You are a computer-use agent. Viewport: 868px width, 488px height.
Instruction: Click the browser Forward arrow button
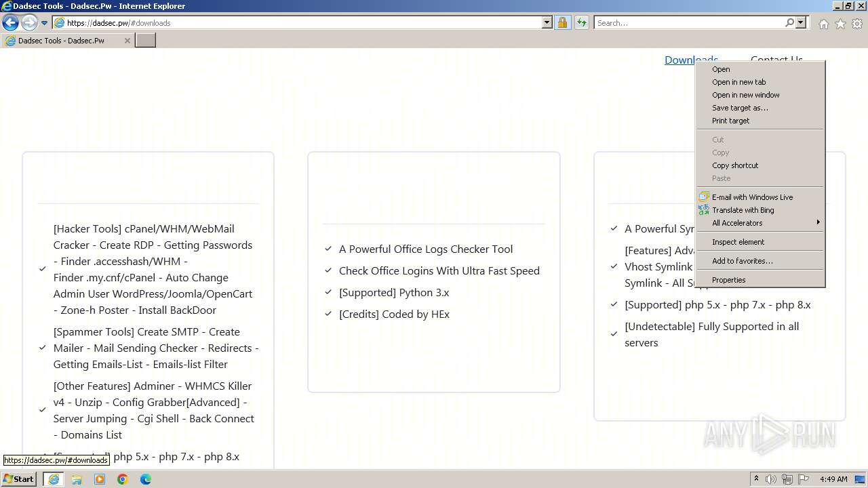point(29,22)
